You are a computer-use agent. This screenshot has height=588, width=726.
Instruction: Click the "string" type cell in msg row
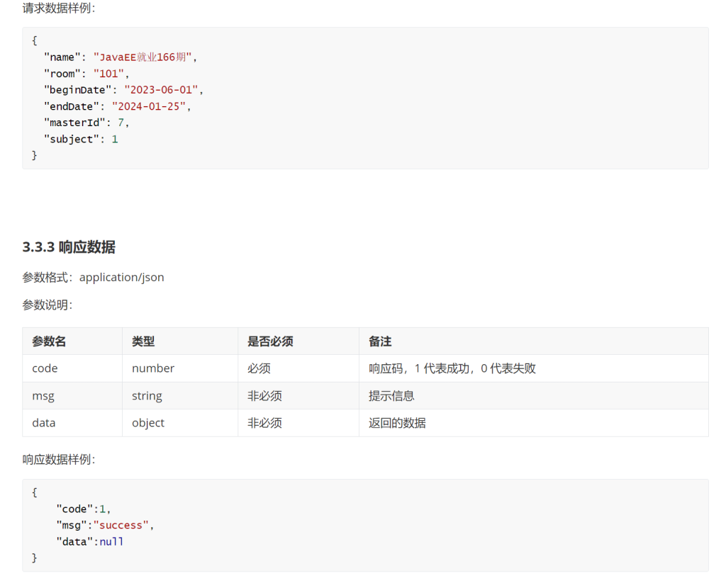pos(147,396)
